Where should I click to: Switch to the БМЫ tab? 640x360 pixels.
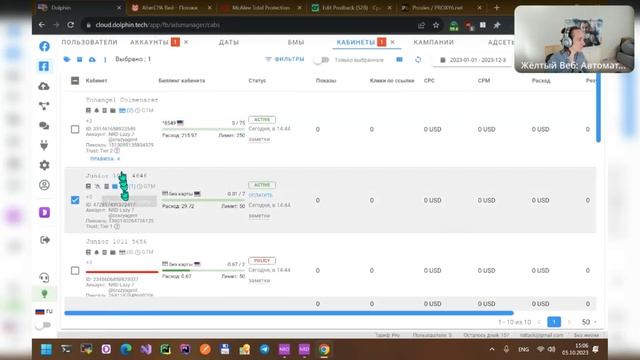coord(296,42)
